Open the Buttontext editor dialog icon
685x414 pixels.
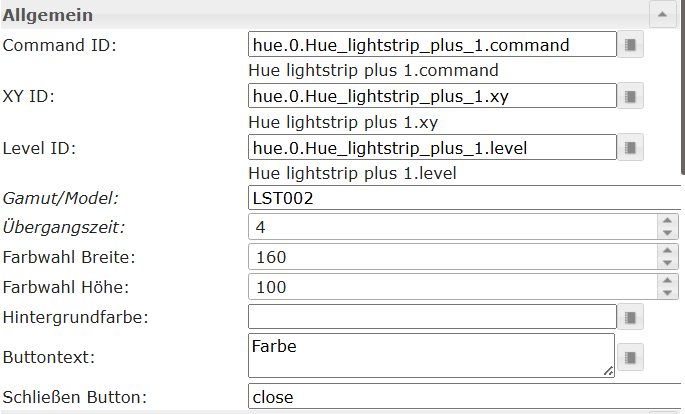click(x=630, y=356)
